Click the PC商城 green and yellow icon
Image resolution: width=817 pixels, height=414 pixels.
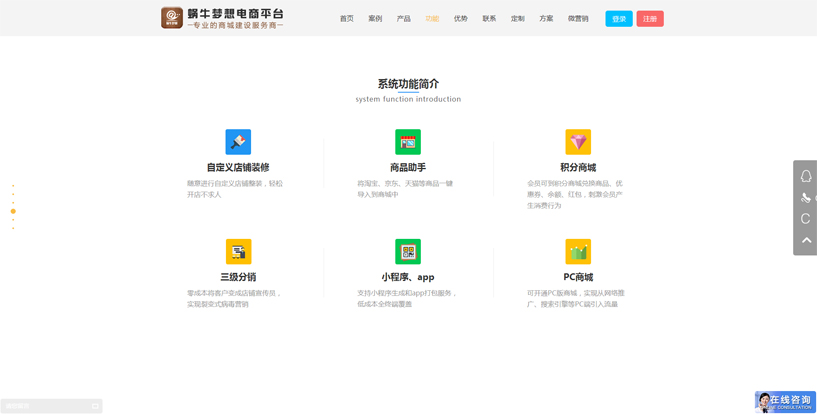[578, 251]
